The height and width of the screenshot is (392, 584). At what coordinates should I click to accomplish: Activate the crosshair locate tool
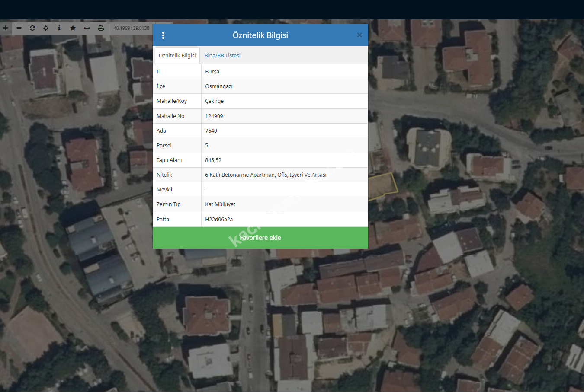(x=46, y=28)
